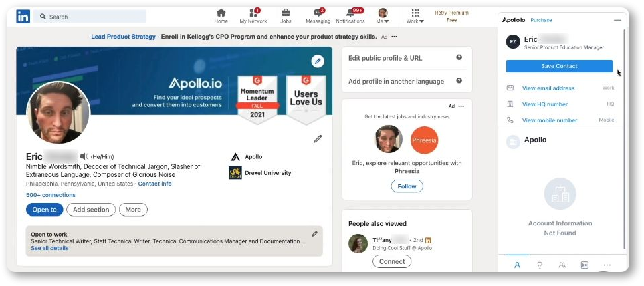The width and height of the screenshot is (644, 286).
Task: Expand the Work apps dropdown
Action: point(415,16)
